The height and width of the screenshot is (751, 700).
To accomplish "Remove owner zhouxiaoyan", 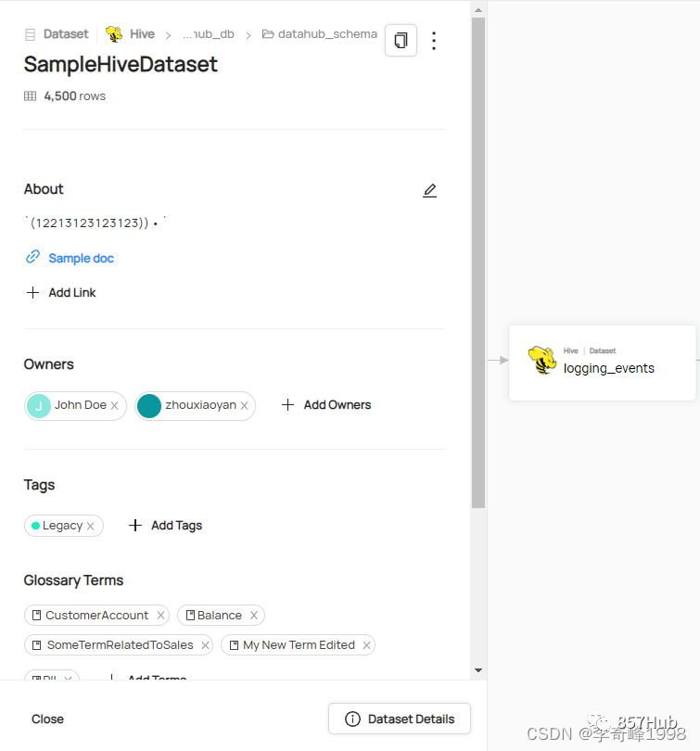I will click(x=245, y=406).
